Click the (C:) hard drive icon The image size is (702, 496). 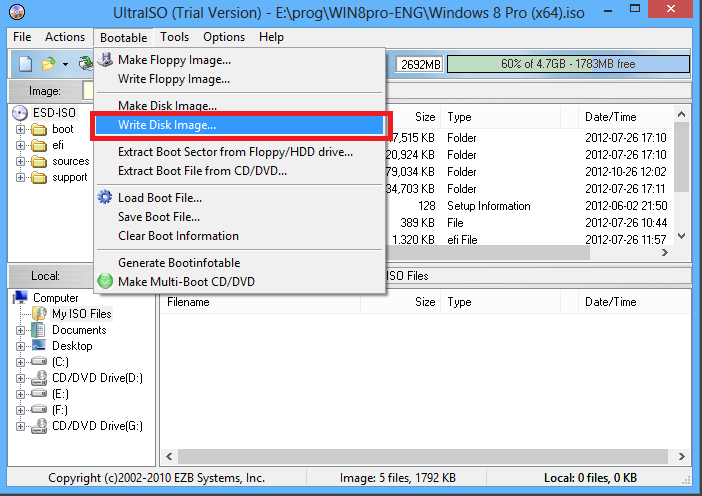point(39,361)
